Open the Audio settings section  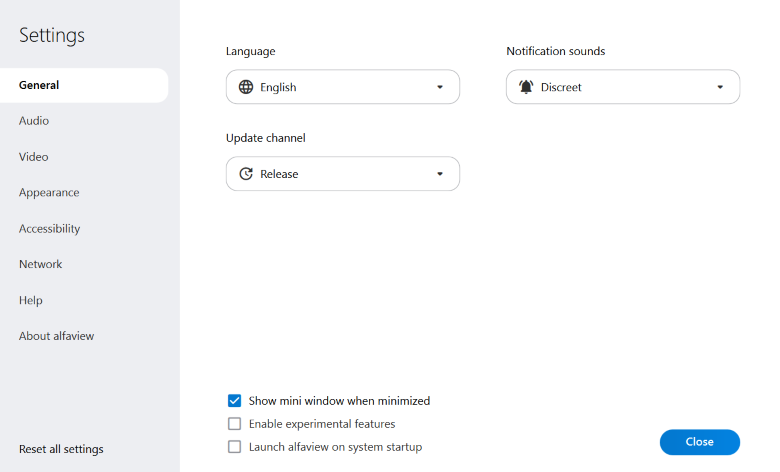[34, 121]
